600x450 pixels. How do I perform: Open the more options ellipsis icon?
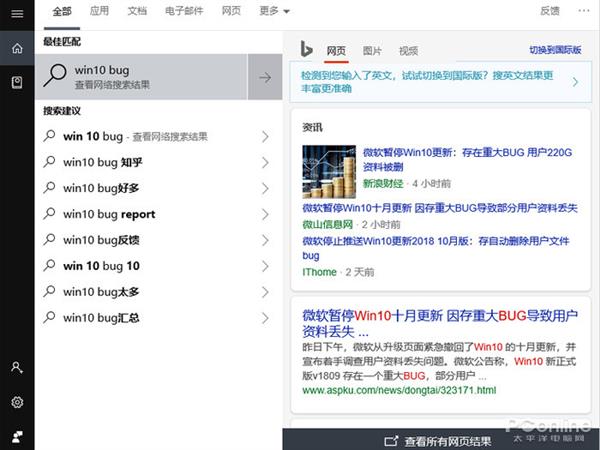tap(583, 11)
